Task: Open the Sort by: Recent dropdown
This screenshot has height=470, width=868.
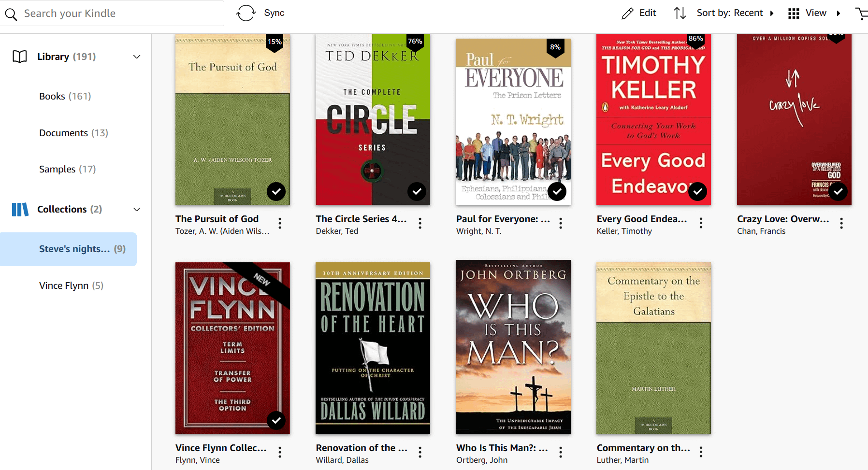Action: pyautogui.click(x=735, y=13)
